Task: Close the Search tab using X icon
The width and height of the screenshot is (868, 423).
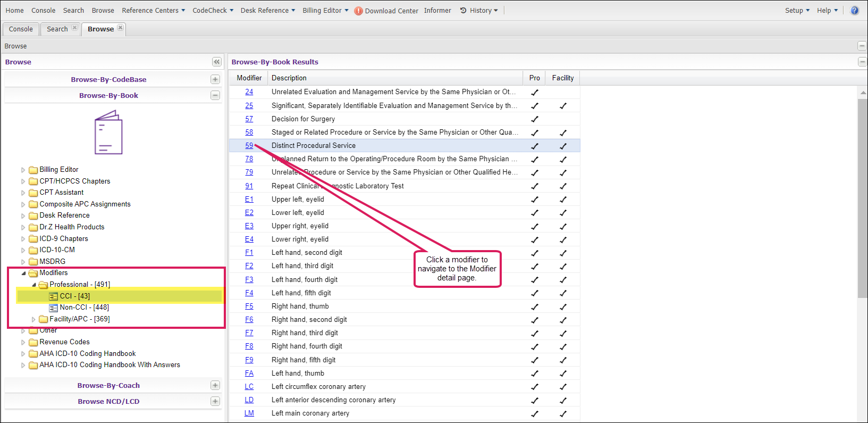Action: coord(74,28)
